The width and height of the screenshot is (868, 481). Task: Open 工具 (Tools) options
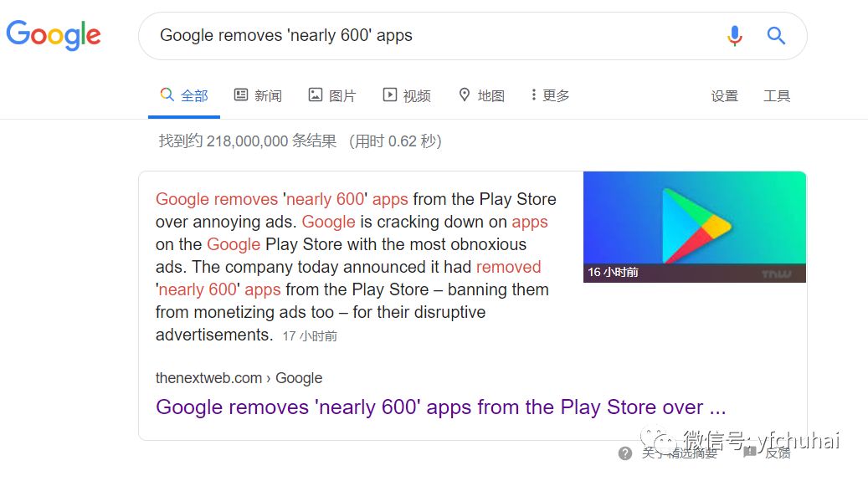click(777, 96)
